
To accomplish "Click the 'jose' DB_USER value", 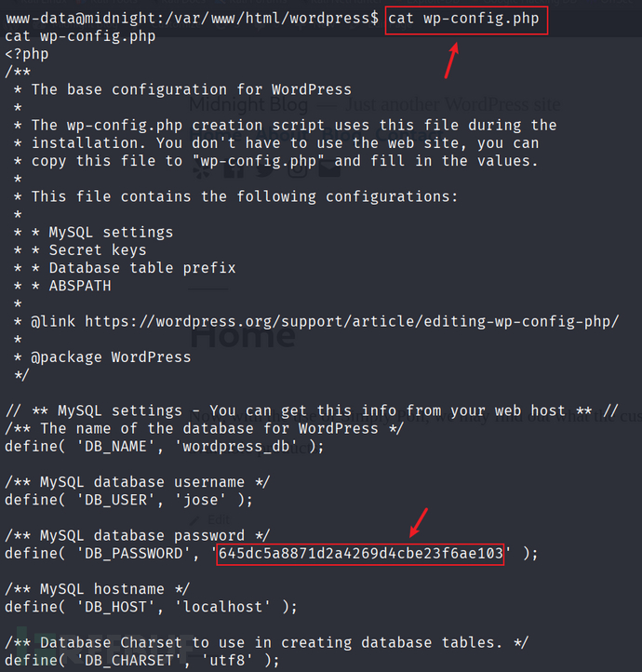I will [200, 500].
